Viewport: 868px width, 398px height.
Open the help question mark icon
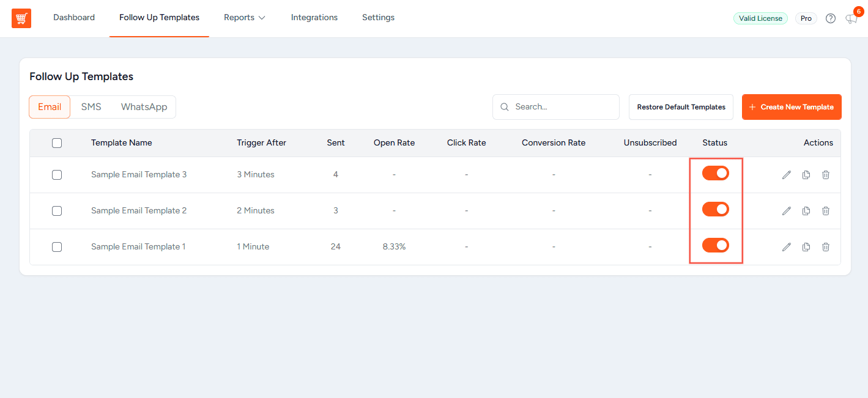point(831,18)
